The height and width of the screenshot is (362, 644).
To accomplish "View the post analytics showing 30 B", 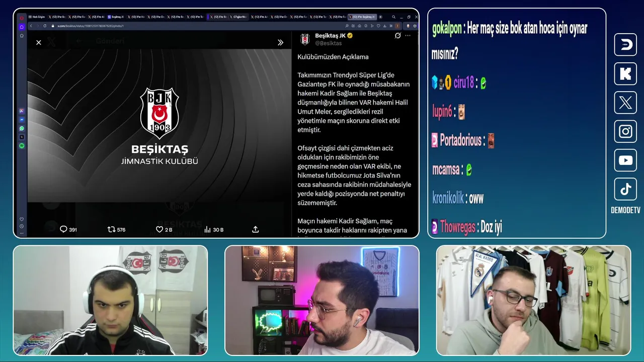I will coord(213,229).
